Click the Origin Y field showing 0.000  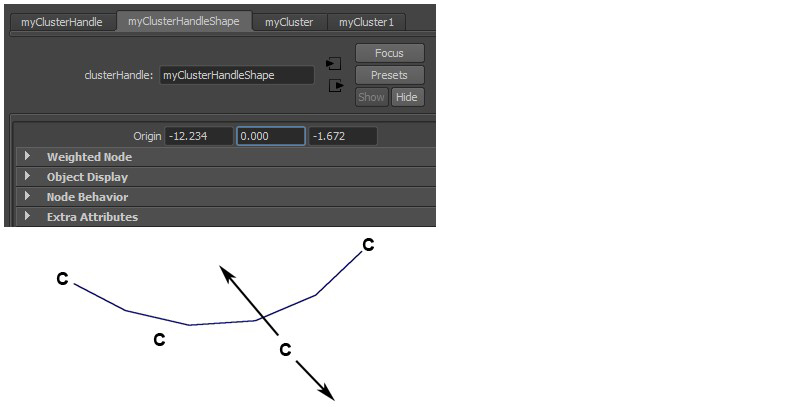[271, 136]
